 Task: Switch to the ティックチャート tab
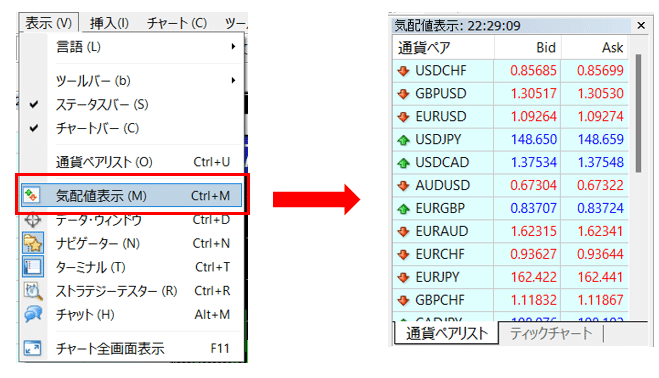(551, 333)
